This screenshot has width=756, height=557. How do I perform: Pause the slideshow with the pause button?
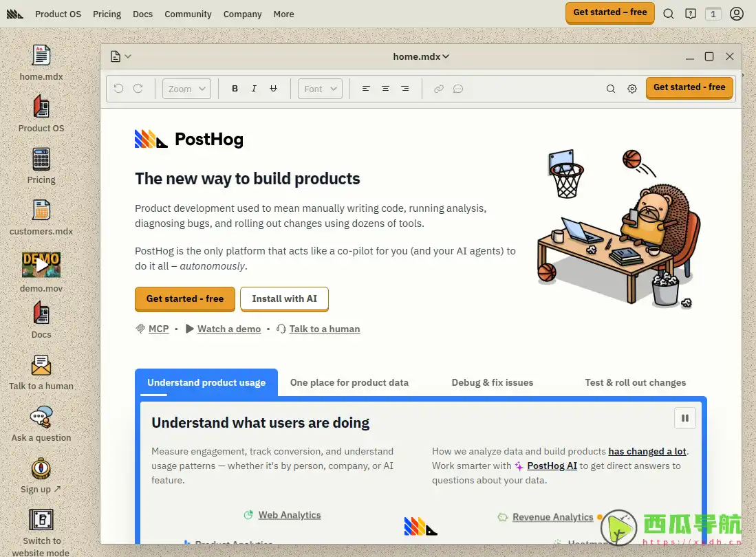[x=684, y=418]
